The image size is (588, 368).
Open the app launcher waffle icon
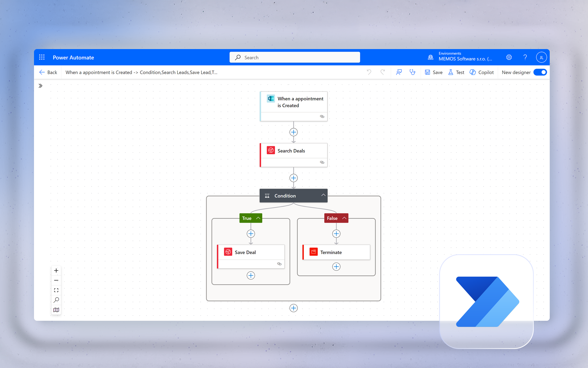tap(42, 57)
